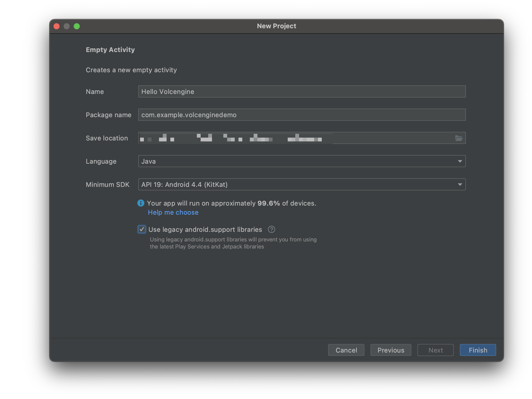Click the Name input field
This screenshot has width=532, height=399.
pyautogui.click(x=302, y=91)
